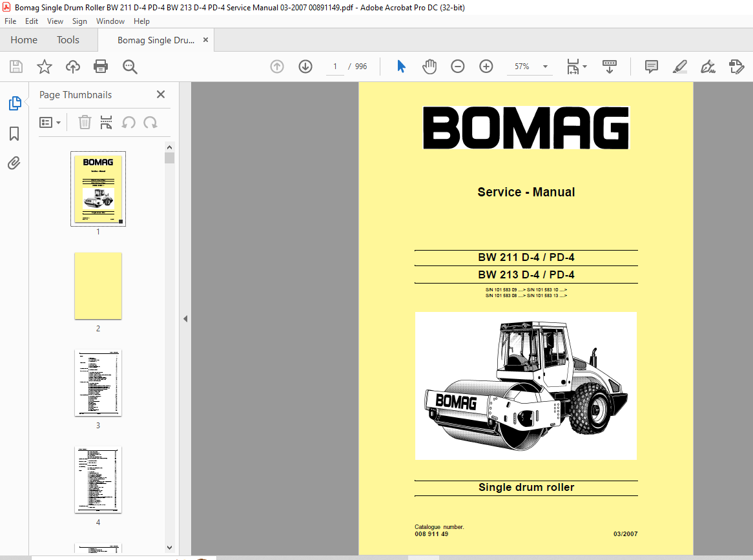The height and width of the screenshot is (560, 753).
Task: Add file to favorites with star icon
Action: coord(44,67)
